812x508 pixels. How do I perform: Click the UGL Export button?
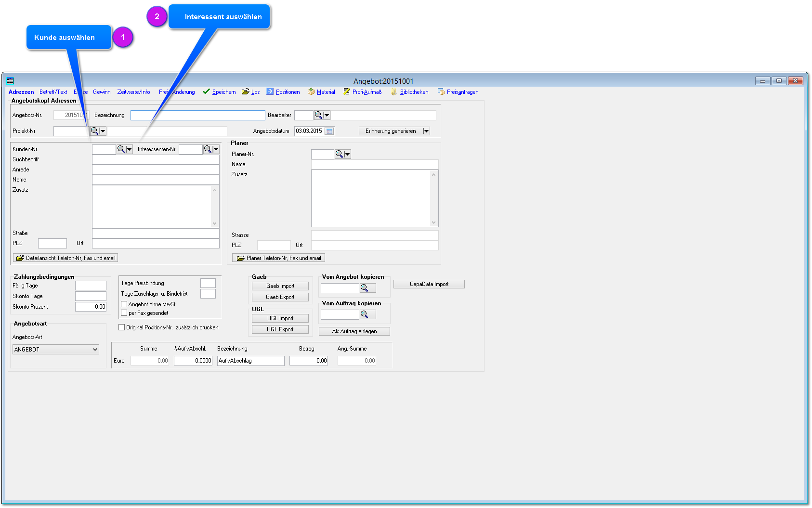click(280, 329)
